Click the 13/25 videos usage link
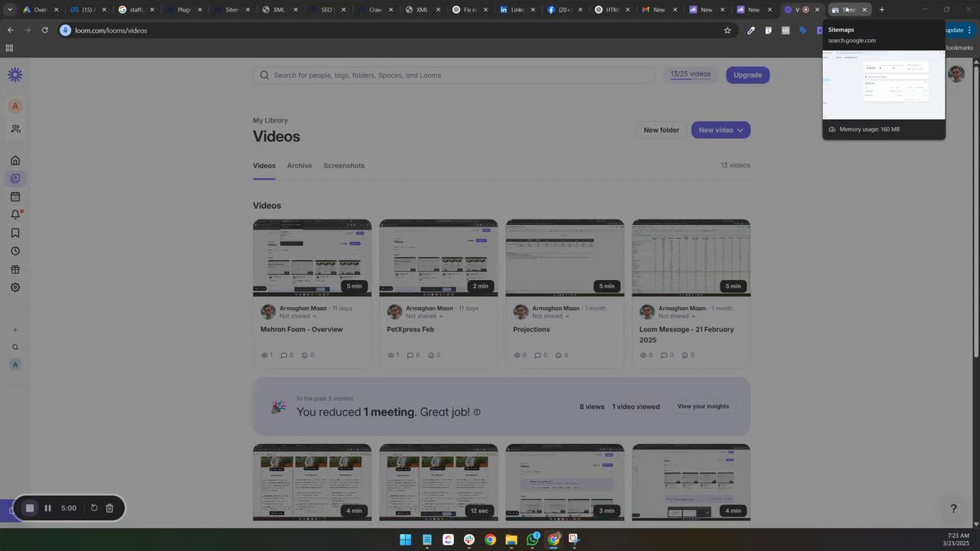Viewport: 980px width, 551px height. point(691,74)
